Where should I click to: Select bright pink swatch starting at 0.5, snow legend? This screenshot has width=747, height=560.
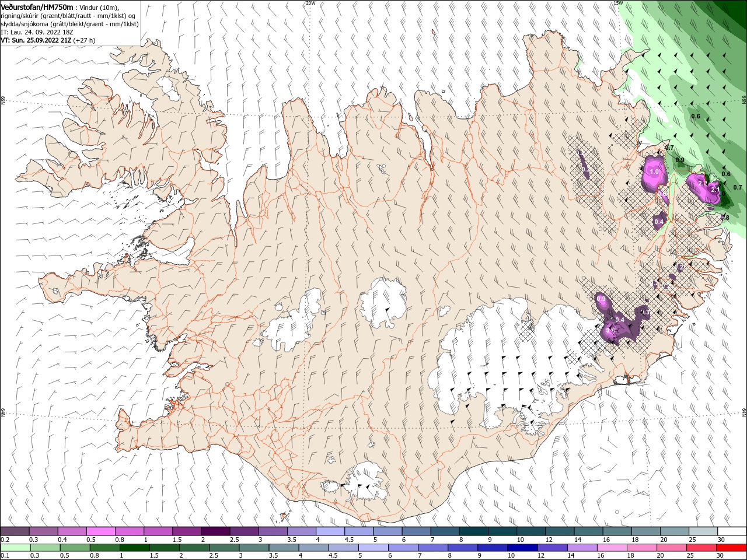click(x=100, y=531)
